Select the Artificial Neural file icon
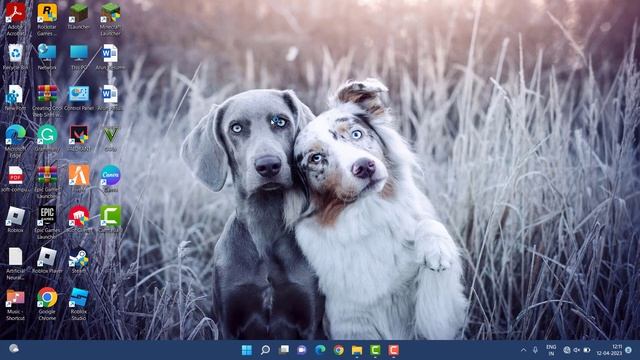The image size is (640, 360). pyautogui.click(x=16, y=263)
